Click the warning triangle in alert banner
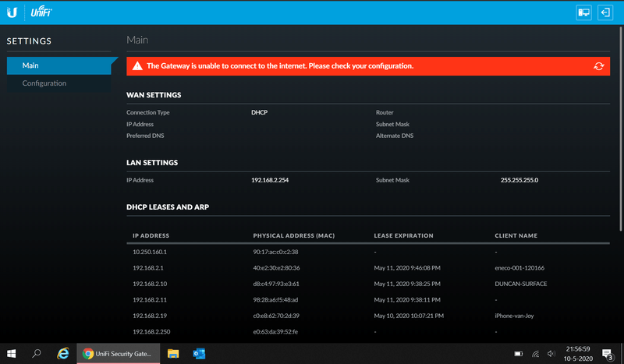This screenshot has height=364, width=624. (137, 66)
